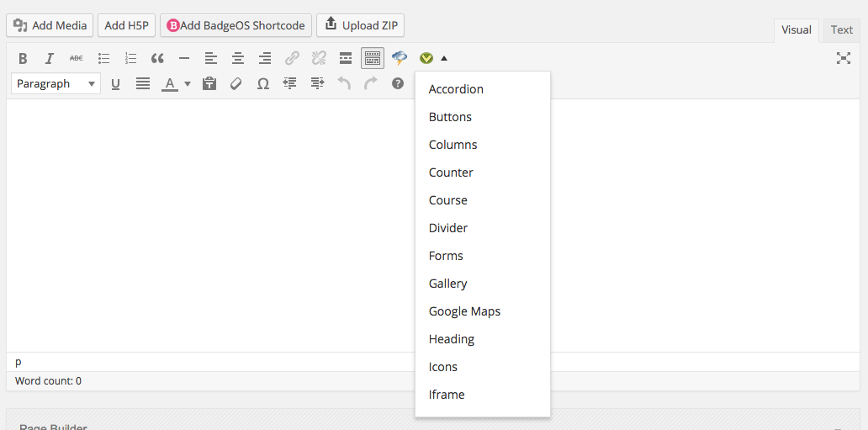Toggle bold formatting in the editor toolbar
This screenshot has height=430, width=868.
click(23, 58)
